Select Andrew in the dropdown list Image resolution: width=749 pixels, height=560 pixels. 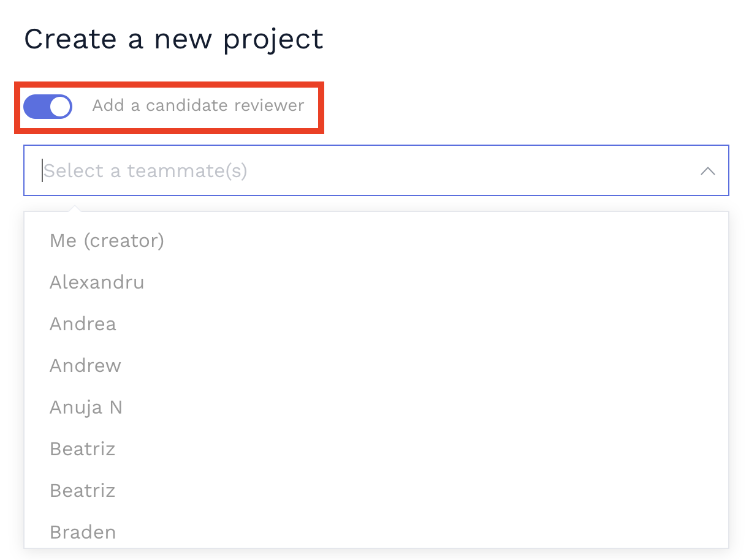pyautogui.click(x=85, y=365)
